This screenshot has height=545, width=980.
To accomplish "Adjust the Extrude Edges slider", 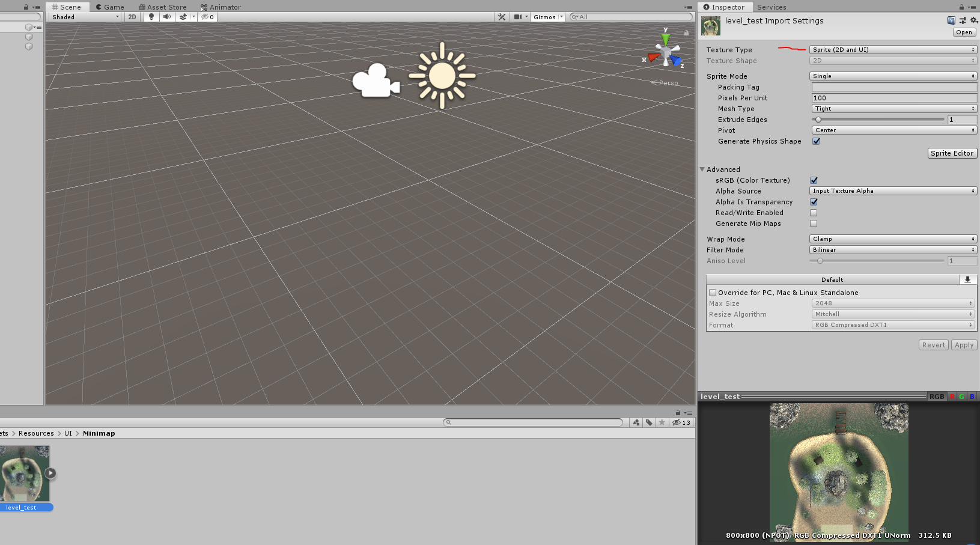I will click(x=878, y=120).
